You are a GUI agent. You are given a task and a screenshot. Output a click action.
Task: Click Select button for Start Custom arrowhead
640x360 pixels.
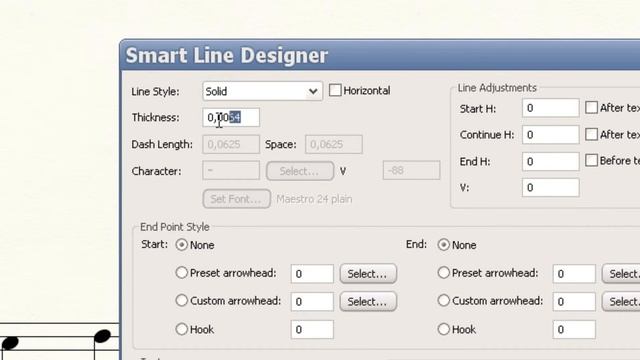368,302
